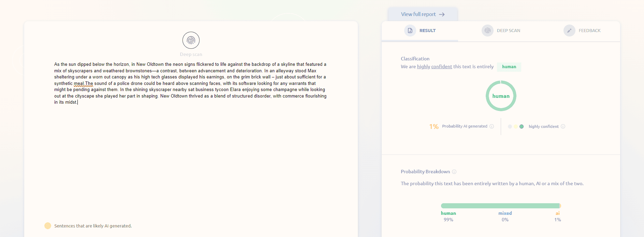Click info icon next to Probability Breakdown
Image resolution: width=644 pixels, height=237 pixels.
454,172
